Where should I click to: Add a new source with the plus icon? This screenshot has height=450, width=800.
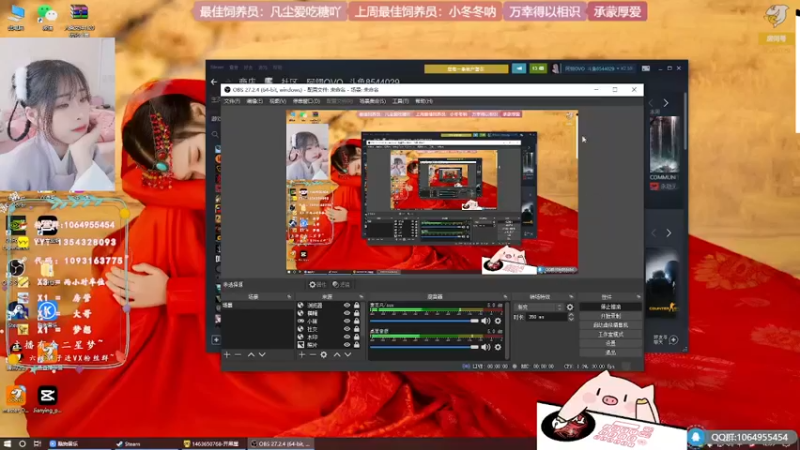pyautogui.click(x=302, y=355)
